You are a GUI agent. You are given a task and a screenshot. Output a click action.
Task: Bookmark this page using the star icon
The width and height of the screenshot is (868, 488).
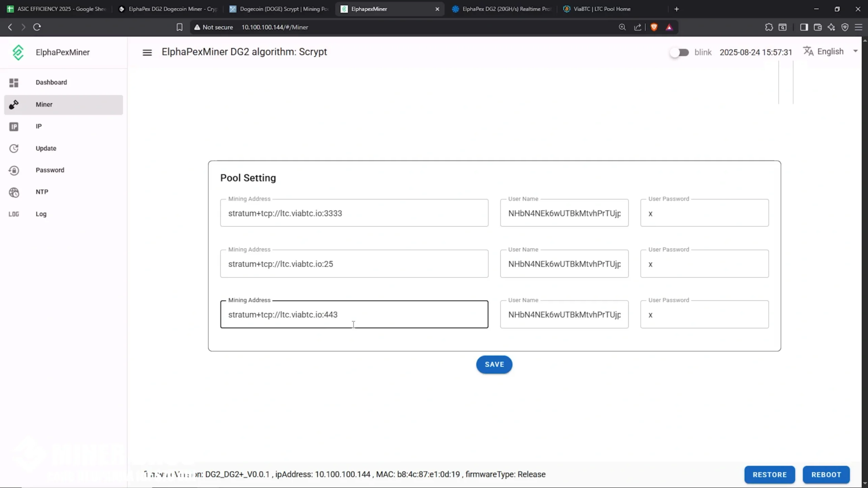[179, 27]
